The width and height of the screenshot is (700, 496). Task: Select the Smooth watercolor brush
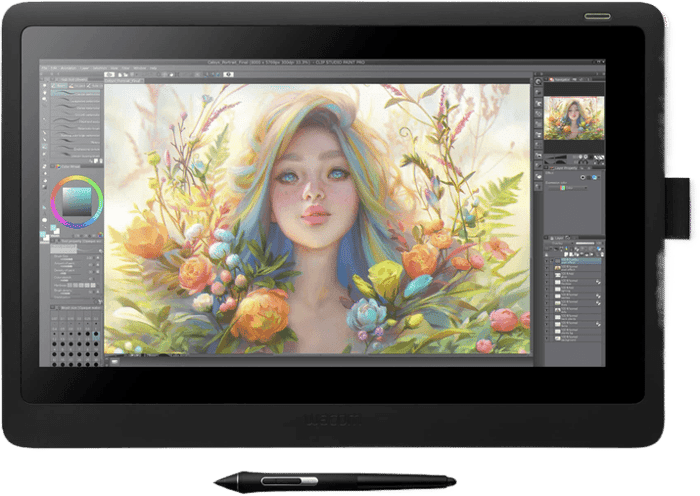pyautogui.click(x=75, y=113)
